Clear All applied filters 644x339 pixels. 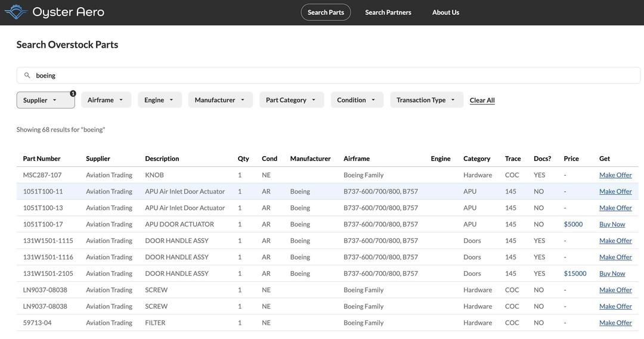pyautogui.click(x=482, y=100)
